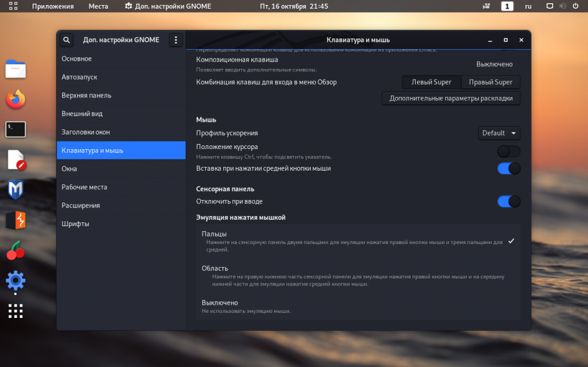588x367 pixels.
Task: Click the hint Нажмите клавишу Ctrl, чтобы подсветить указатель
Action: [x=263, y=157]
